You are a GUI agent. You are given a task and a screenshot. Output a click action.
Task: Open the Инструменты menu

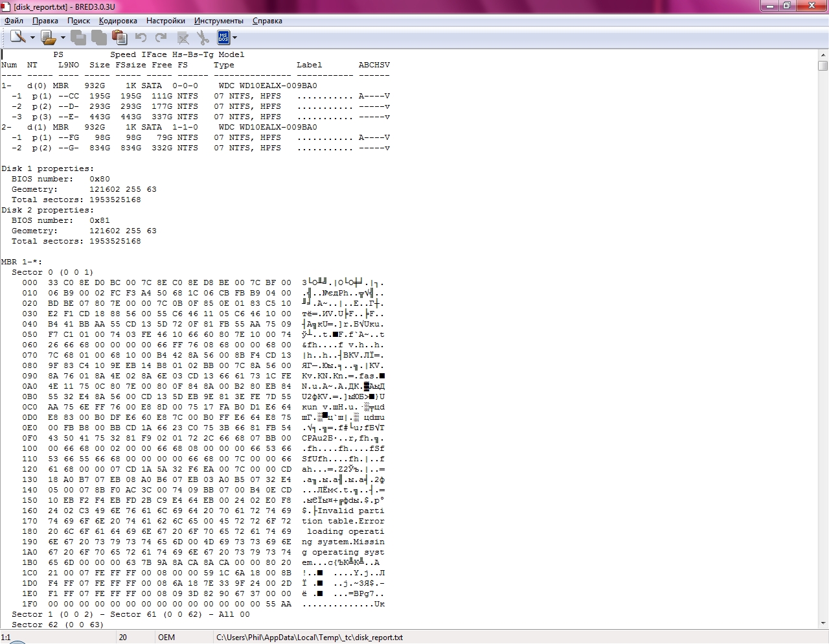pos(219,21)
